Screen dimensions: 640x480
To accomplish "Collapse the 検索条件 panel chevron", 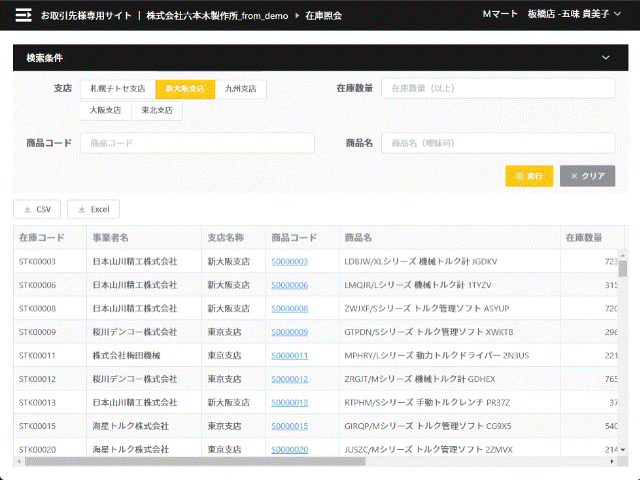I will tap(606, 58).
